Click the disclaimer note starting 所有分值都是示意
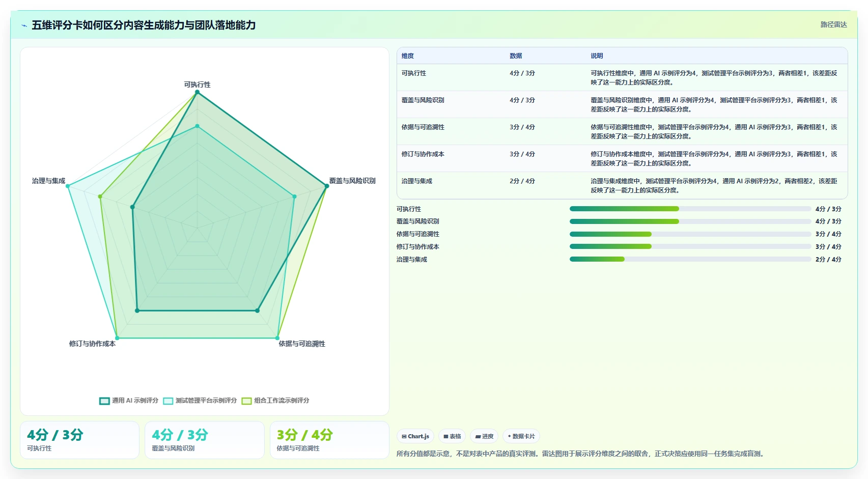The height and width of the screenshot is (479, 868). [x=581, y=454]
